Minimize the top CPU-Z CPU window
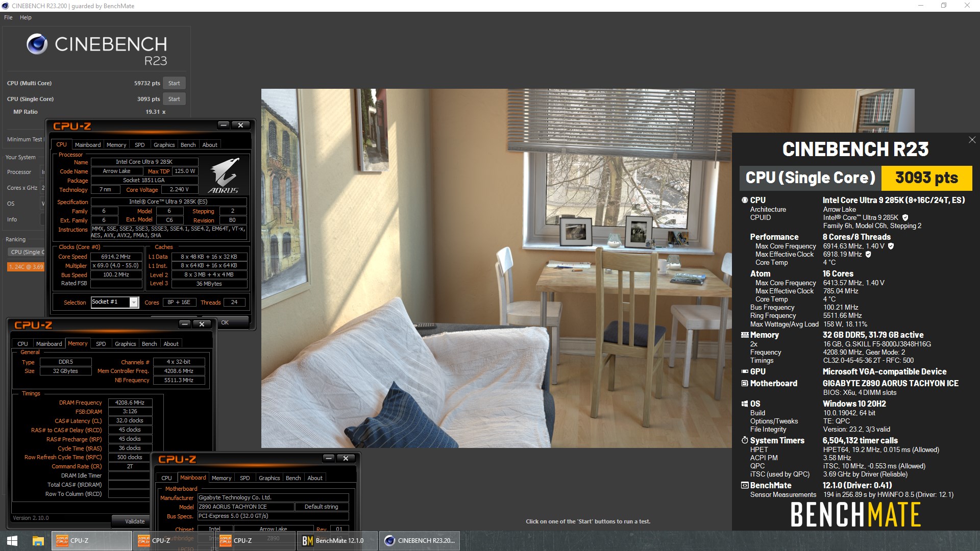The image size is (980, 551). point(223,125)
